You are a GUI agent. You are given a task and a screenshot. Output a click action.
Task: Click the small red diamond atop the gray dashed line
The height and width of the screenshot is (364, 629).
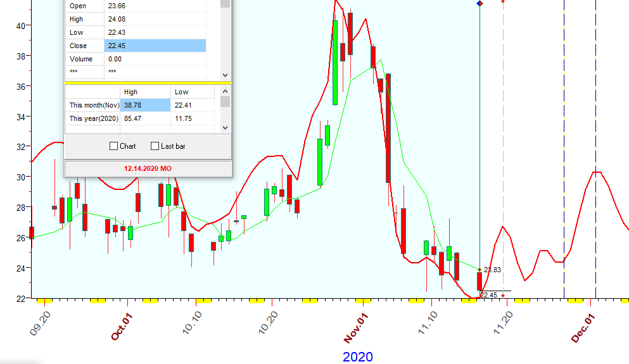click(503, 2)
